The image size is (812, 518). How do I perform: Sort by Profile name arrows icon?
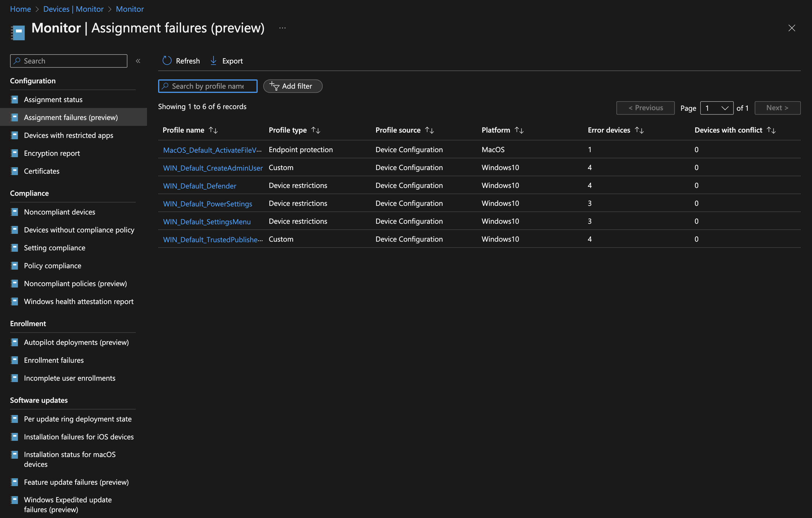click(213, 130)
